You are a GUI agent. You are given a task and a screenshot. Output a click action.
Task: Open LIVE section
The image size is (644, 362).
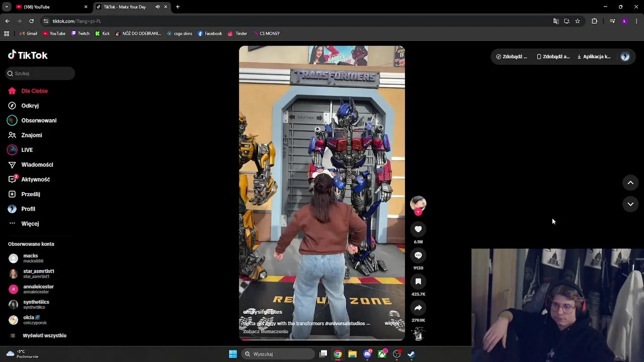(x=21, y=150)
